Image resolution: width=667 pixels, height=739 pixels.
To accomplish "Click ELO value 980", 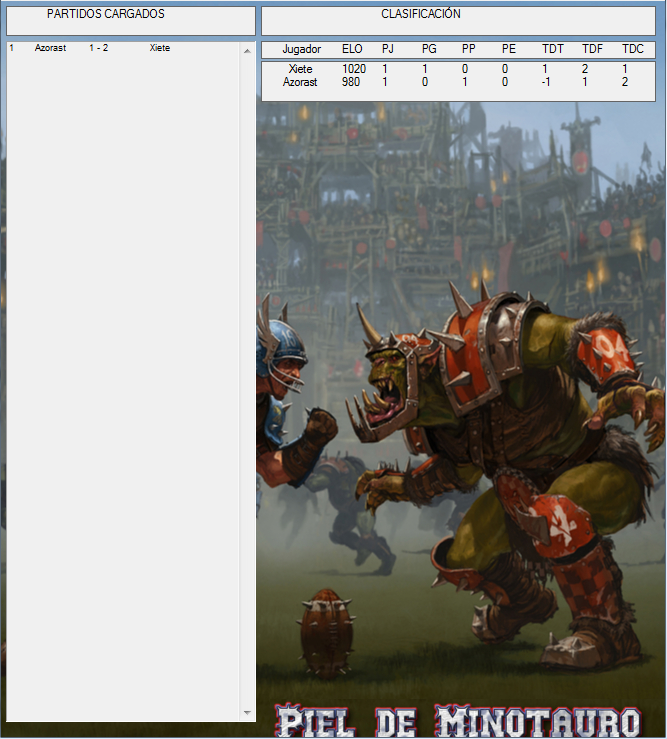I will coord(351,82).
